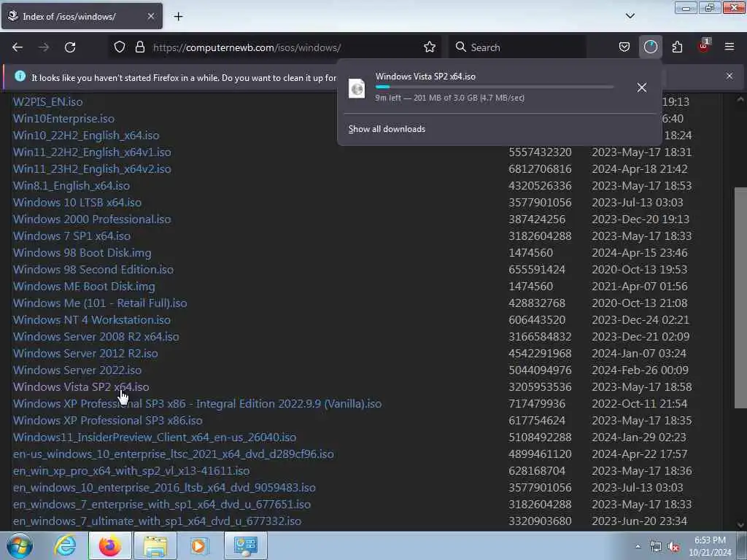The width and height of the screenshot is (747, 560).
Task: Click Windows XP Professional SP3 x86.iso link
Action: pyautogui.click(x=108, y=421)
